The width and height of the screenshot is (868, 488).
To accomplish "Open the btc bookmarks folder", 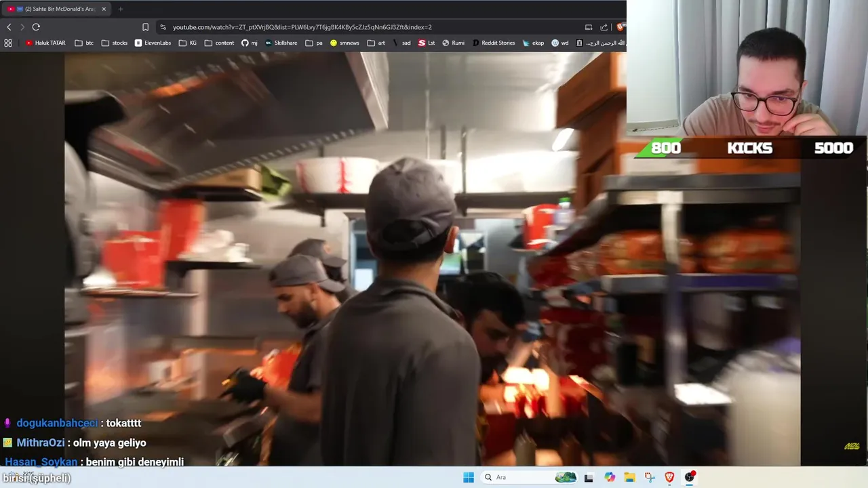I will (x=84, y=43).
